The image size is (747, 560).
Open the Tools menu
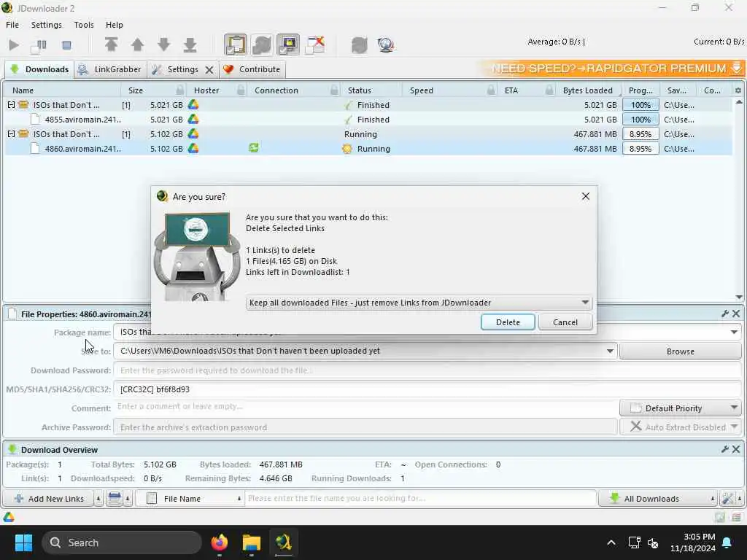(84, 25)
